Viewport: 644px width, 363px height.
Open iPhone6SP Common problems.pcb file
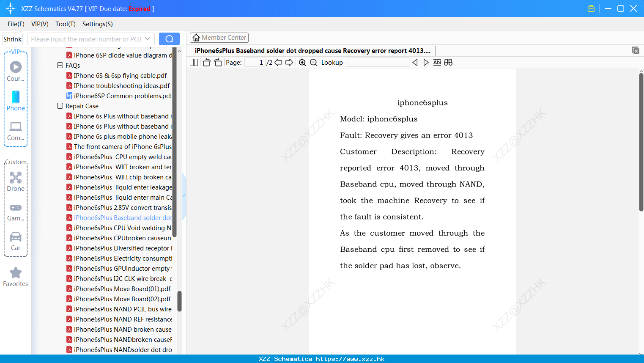coord(119,96)
